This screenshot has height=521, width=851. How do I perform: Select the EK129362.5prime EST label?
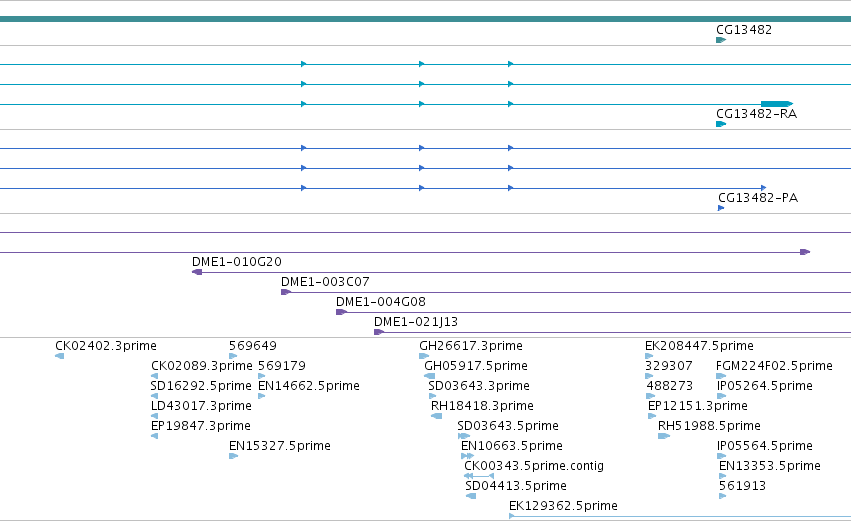[x=563, y=506]
